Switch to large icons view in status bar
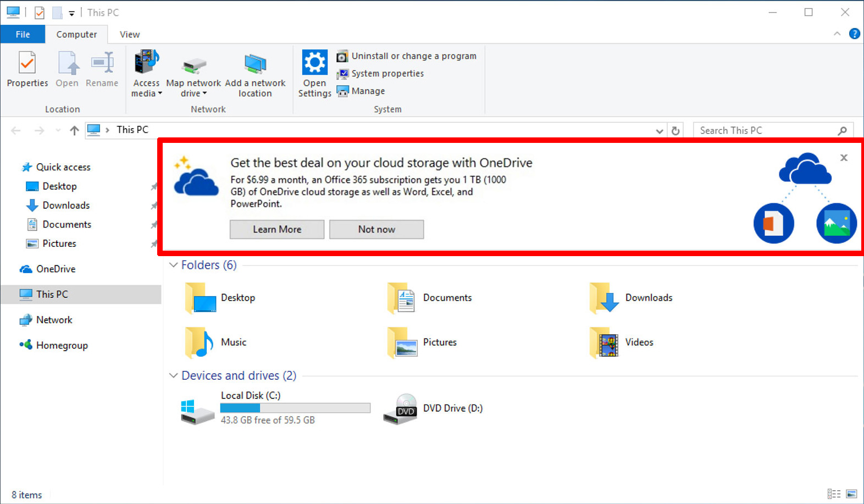This screenshot has width=864, height=504. 851,494
